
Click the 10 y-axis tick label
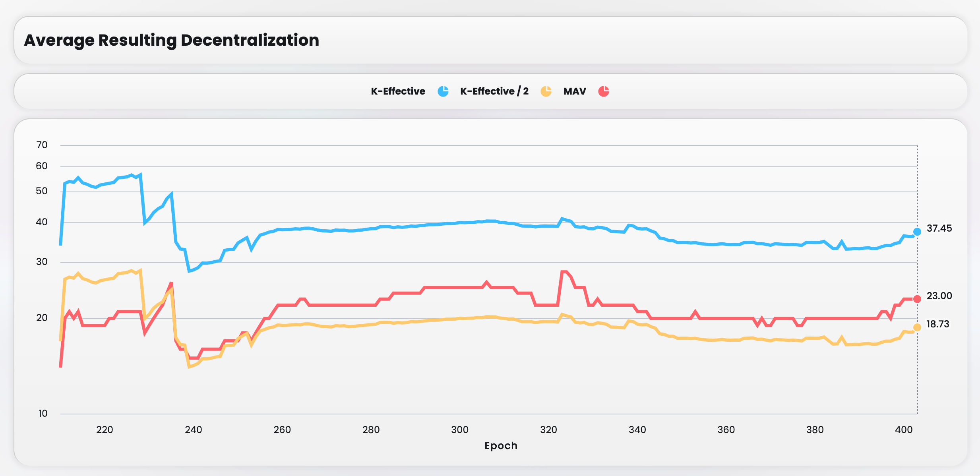[43, 414]
